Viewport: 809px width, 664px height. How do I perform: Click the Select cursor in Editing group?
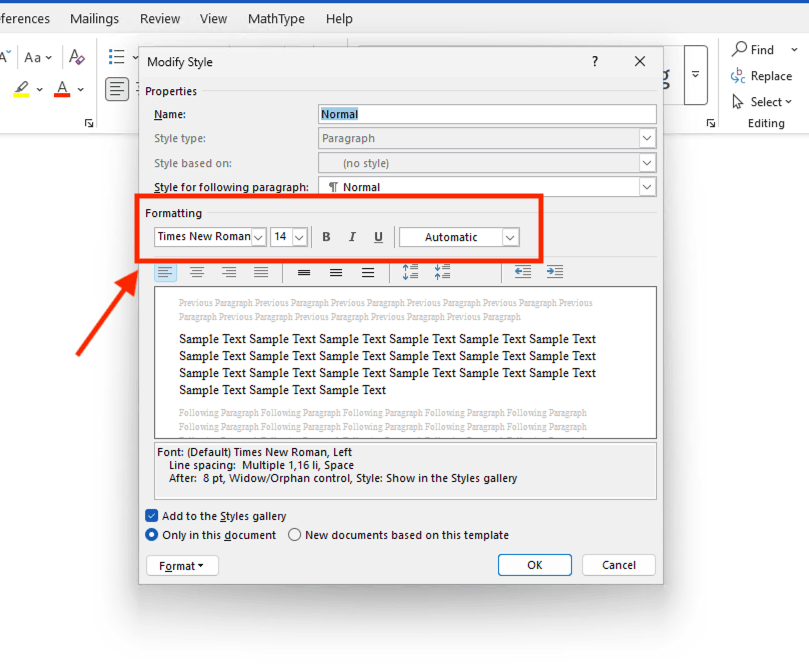738,102
